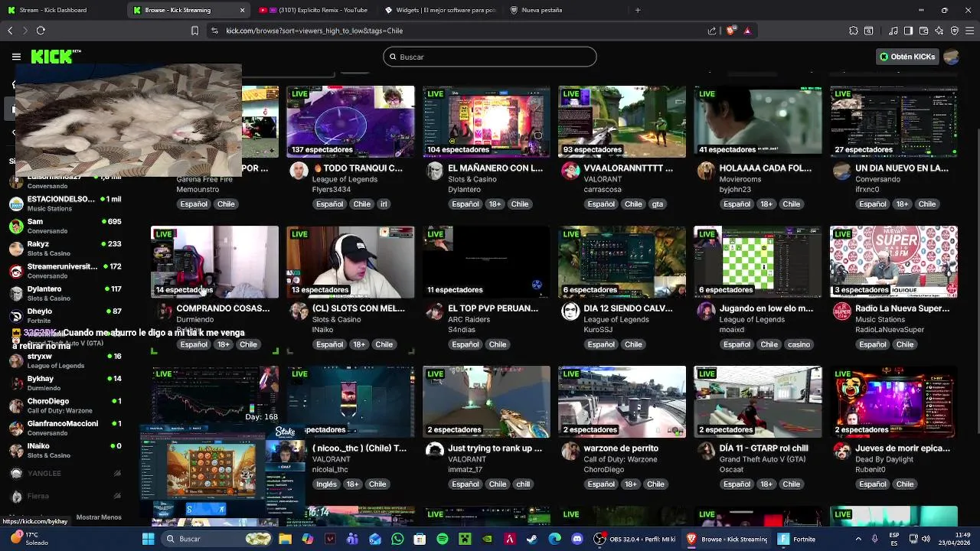Click the League of Legends category under DIA 12 SIENDO CALV

click(616, 320)
